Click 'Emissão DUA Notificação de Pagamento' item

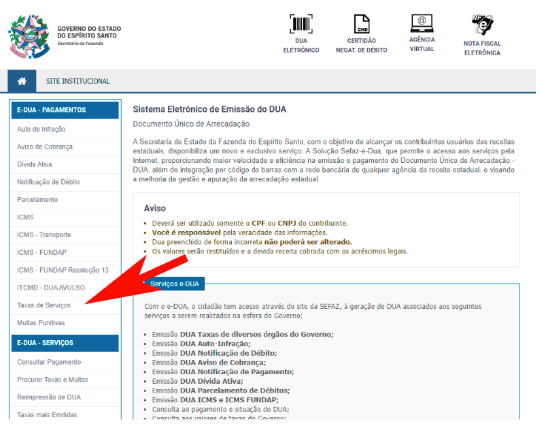[x=223, y=372]
